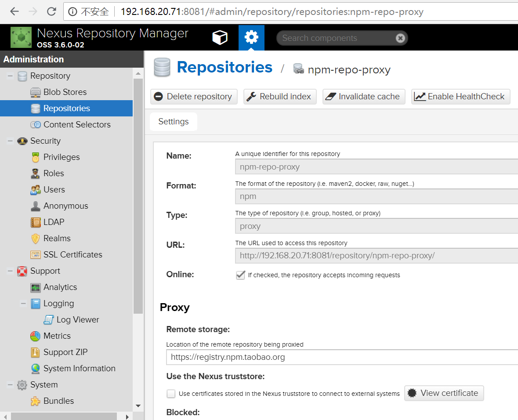Toggle the Online checkbox
518x420 pixels.
[240, 275]
